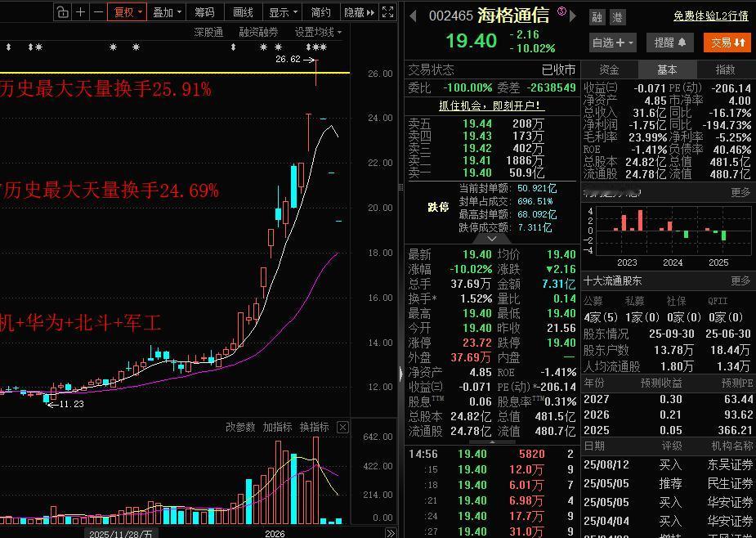Click the orange 交易 trade button
Screen dimensions: 756x538
(726, 41)
